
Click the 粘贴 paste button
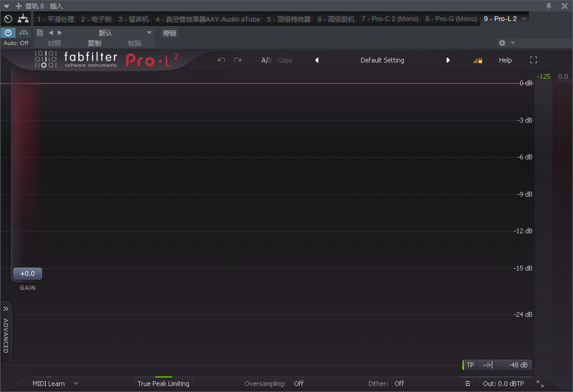click(134, 43)
